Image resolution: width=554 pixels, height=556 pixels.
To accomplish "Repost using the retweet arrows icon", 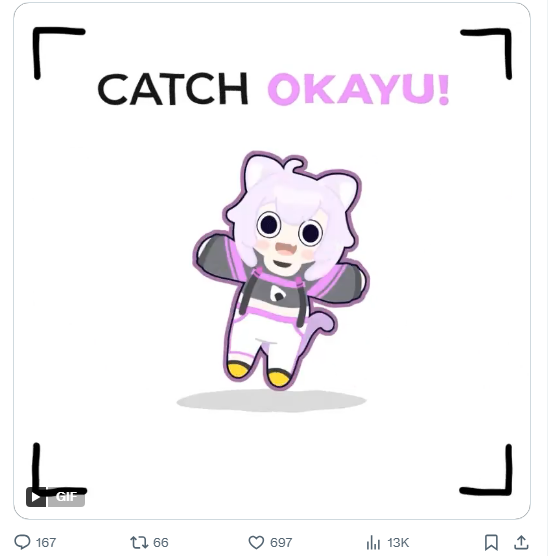I will click(x=139, y=542).
